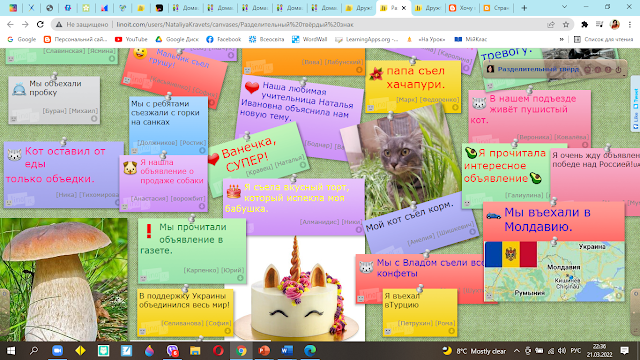The image size is (640, 360).
Task: Click the round corner icon on Буран Михаил note
Action: [94, 119]
